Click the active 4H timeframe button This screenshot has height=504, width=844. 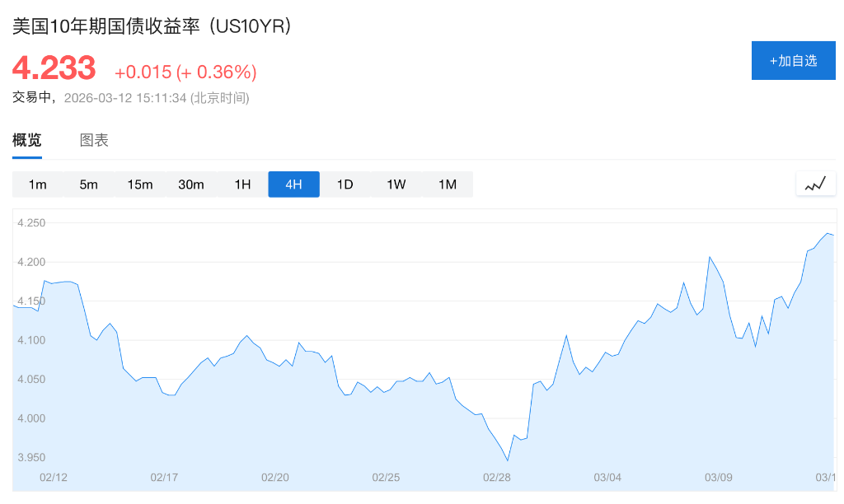click(293, 184)
